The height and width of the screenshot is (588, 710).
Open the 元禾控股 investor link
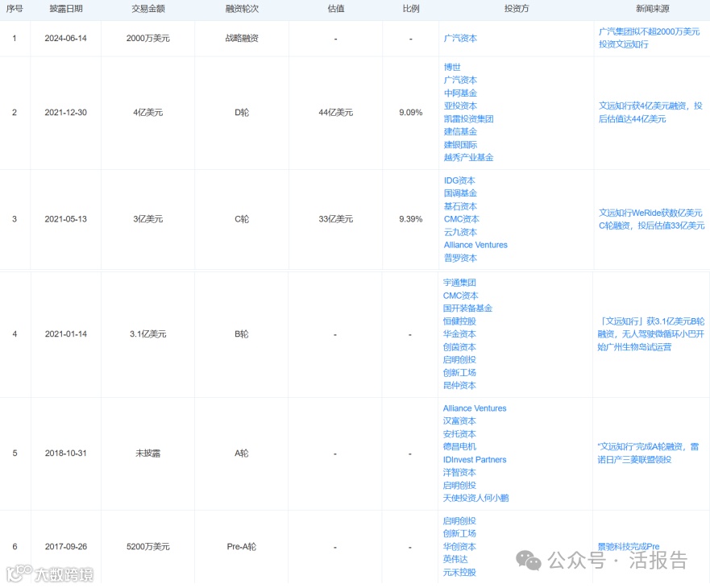459,573
